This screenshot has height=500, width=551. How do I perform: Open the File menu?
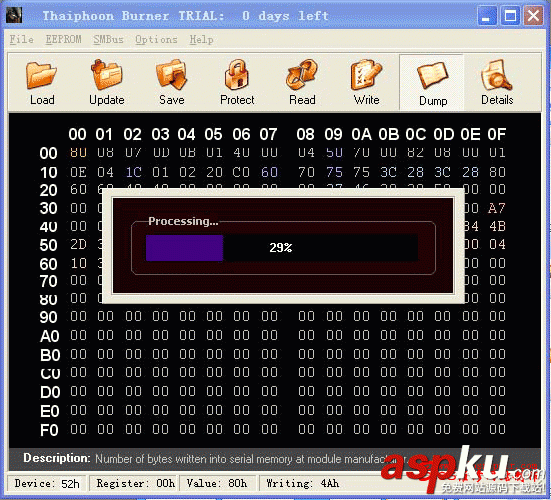coord(21,39)
